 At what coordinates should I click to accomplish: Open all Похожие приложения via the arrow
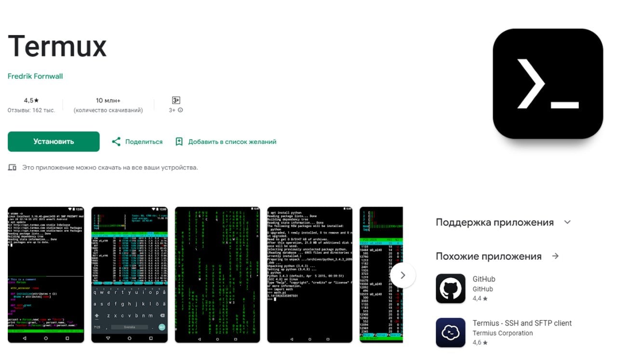556,256
